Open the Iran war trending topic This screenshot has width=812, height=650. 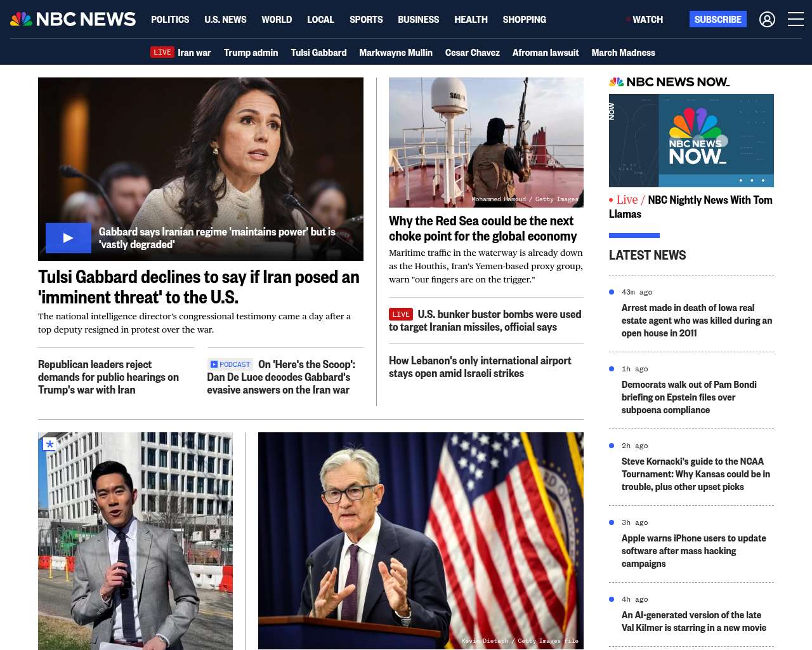point(194,53)
